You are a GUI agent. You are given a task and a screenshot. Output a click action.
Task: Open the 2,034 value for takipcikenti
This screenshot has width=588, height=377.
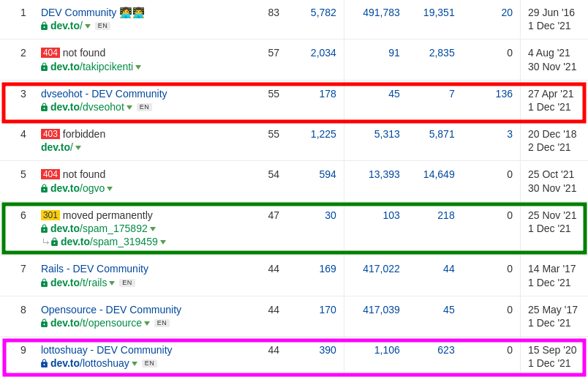pyautogui.click(x=323, y=53)
